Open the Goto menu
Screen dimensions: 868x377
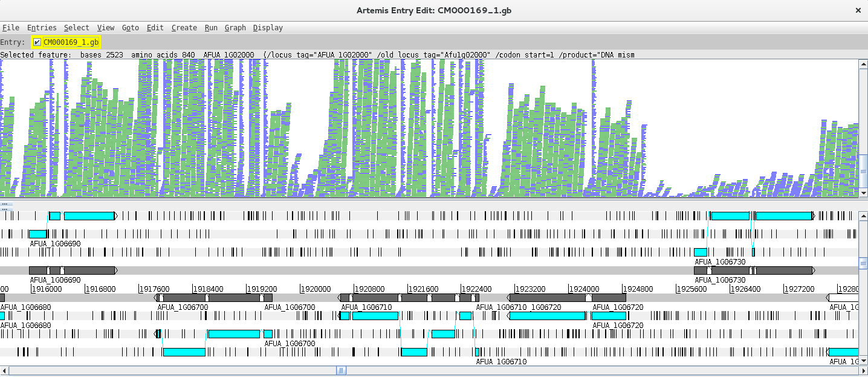pyautogui.click(x=130, y=28)
